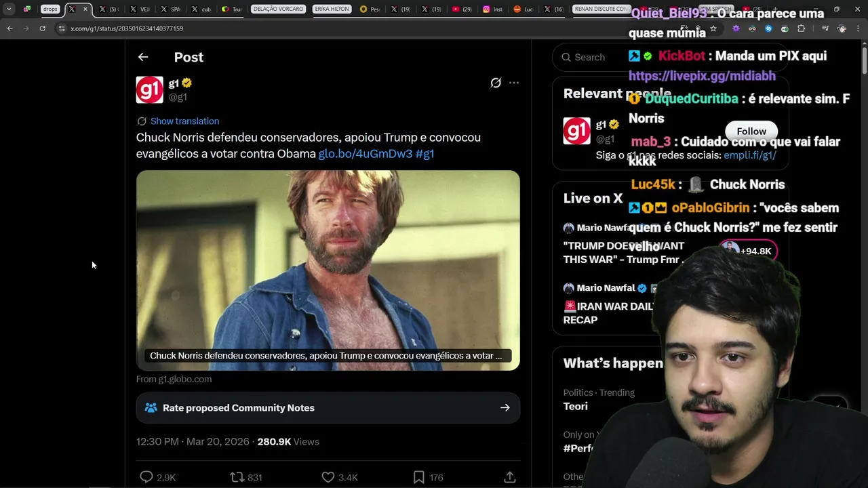This screenshot has width=868, height=488.
Task: Open Mario Nawfal's IRAN WAR DAILY RECAP live
Action: [x=608, y=313]
